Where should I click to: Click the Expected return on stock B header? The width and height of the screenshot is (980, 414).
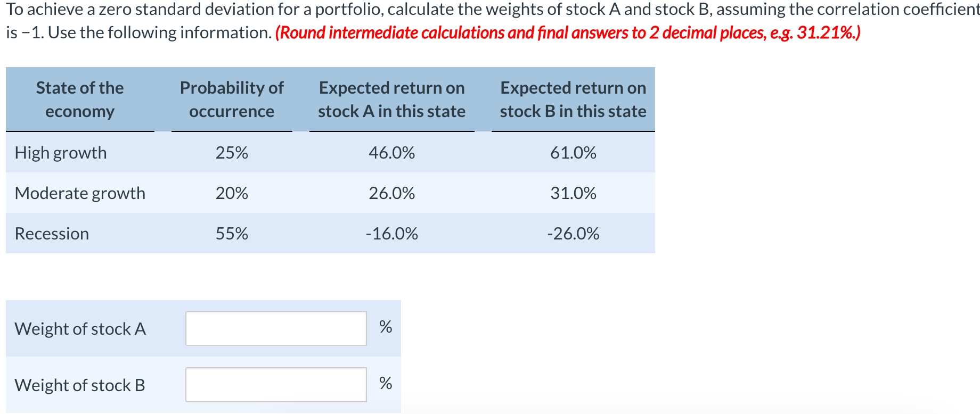click(573, 99)
